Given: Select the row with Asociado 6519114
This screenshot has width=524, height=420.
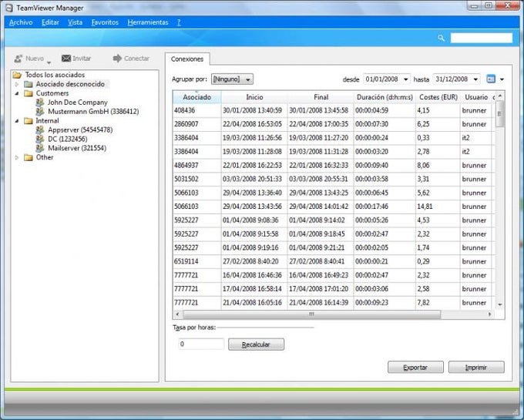Looking at the screenshot, I should pyautogui.click(x=333, y=261).
